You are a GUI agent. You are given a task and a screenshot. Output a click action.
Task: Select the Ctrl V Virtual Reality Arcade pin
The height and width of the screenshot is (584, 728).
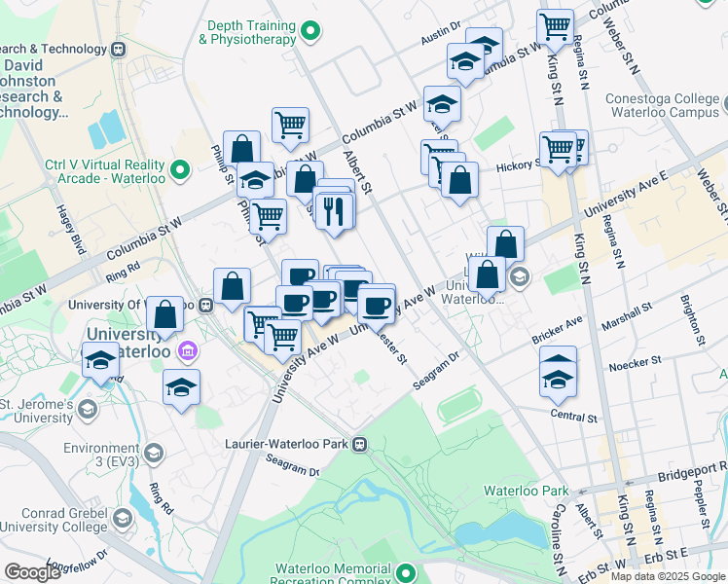180,170
